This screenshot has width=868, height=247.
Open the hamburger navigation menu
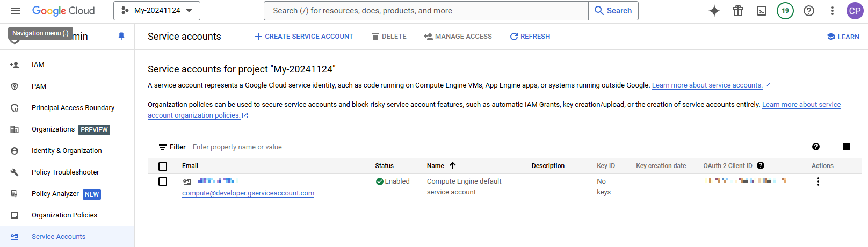coord(16,11)
